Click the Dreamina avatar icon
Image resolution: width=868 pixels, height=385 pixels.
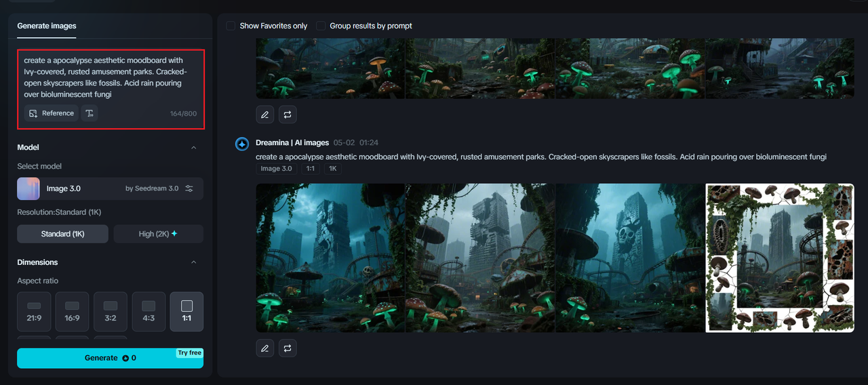tap(242, 144)
